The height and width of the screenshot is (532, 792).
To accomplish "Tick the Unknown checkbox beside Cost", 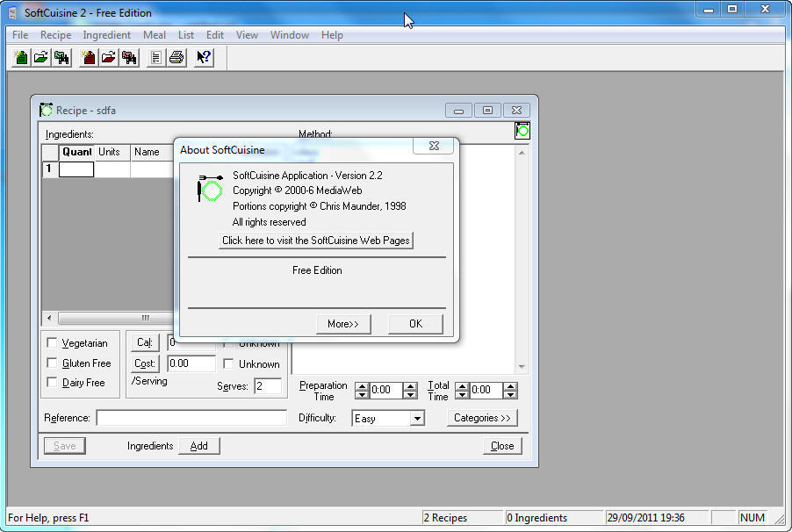I will [228, 363].
